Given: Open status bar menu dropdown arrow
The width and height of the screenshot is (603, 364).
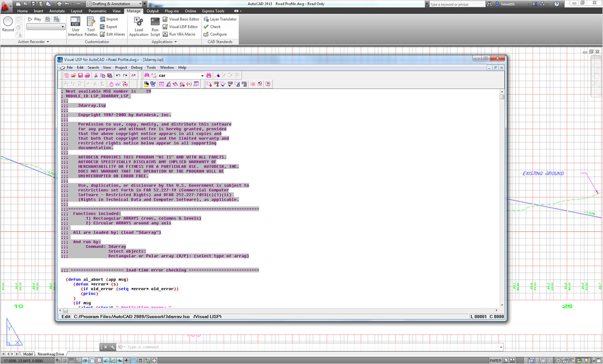Looking at the screenshot, I should click(x=594, y=360).
